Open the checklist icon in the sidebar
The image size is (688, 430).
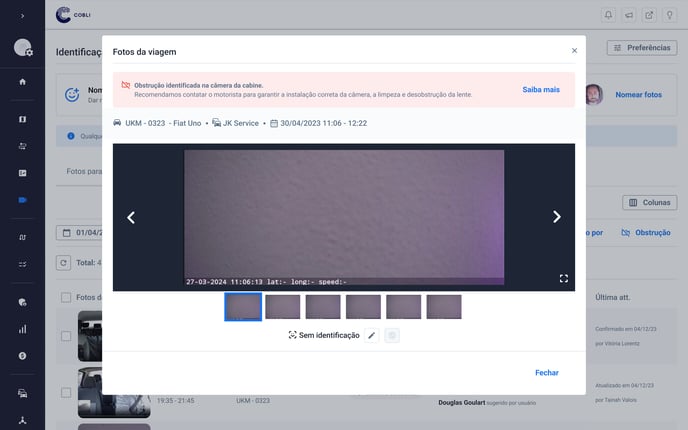[22, 264]
